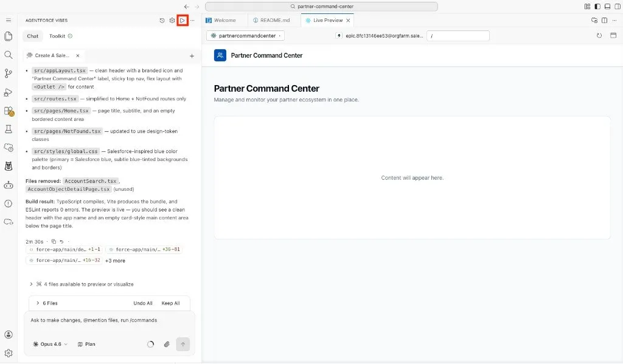Toggle the primary side bar

597,6
